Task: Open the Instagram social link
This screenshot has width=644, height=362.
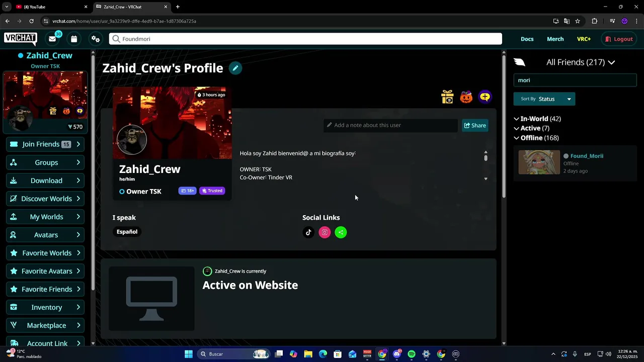Action: click(325, 232)
